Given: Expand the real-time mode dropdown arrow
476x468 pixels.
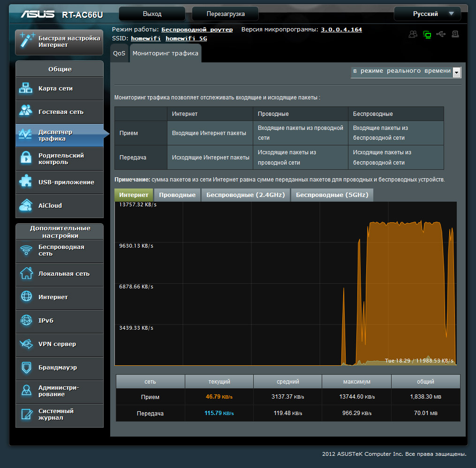Looking at the screenshot, I should (456, 72).
